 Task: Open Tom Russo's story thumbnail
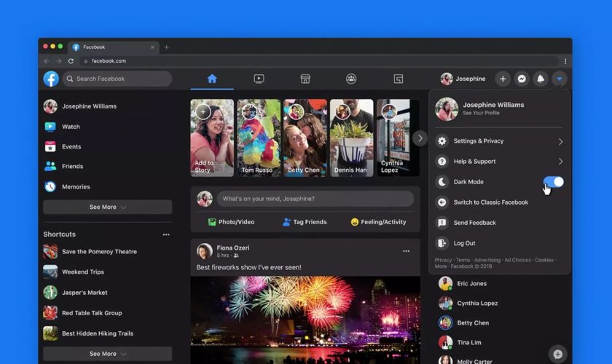259,138
